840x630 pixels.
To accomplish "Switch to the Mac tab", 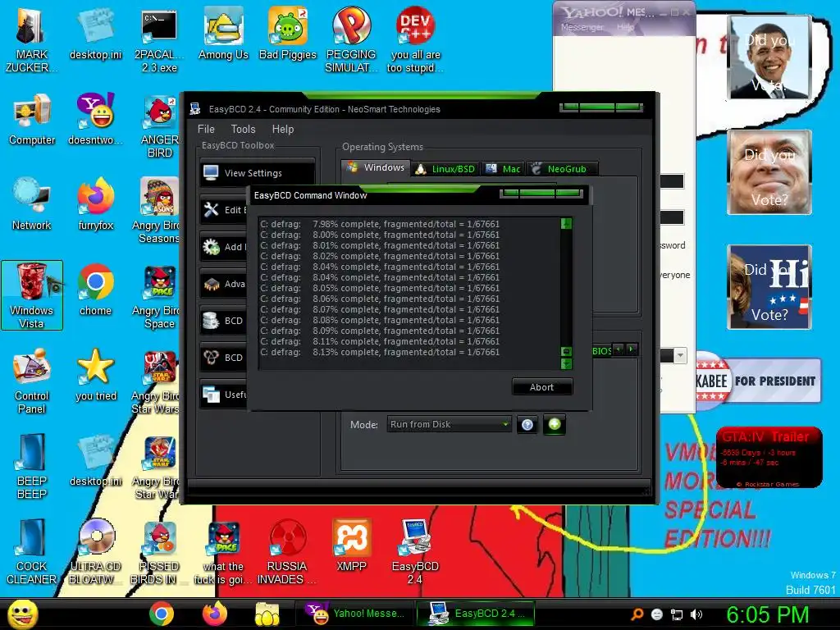I will pos(503,169).
